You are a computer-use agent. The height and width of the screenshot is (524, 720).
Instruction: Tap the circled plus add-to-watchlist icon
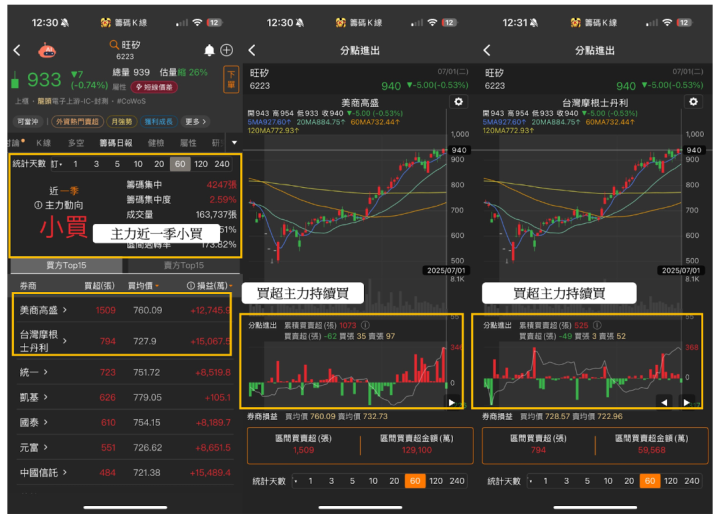pyautogui.click(x=226, y=50)
